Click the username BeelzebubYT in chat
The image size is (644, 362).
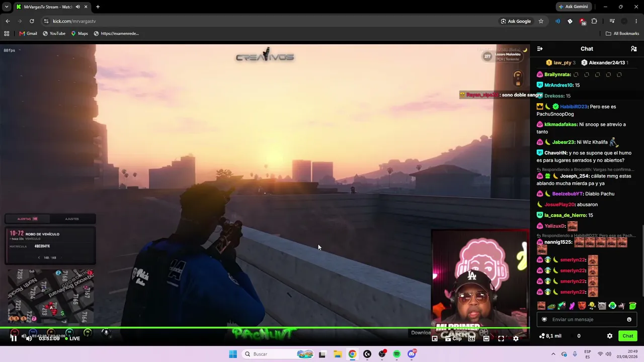[568, 194]
